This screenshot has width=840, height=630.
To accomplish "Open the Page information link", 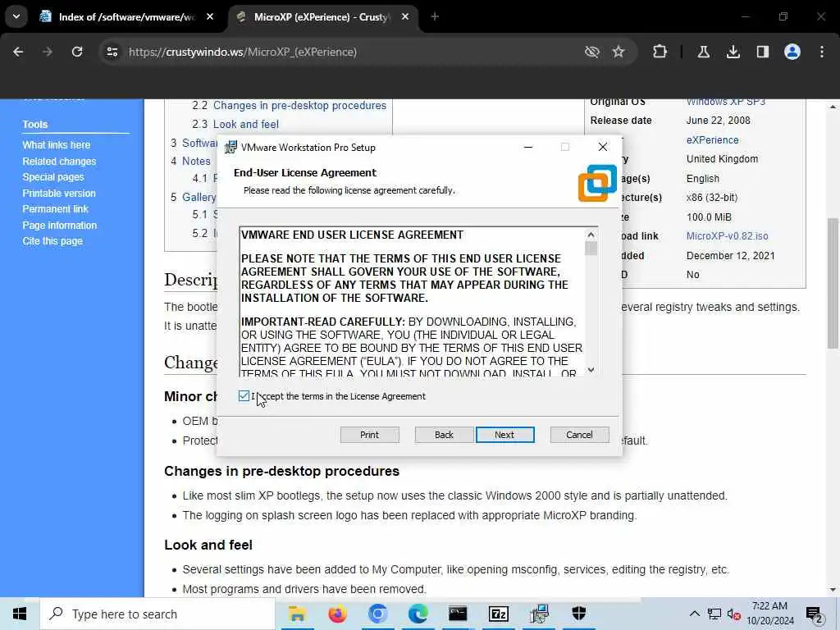I will tap(59, 225).
